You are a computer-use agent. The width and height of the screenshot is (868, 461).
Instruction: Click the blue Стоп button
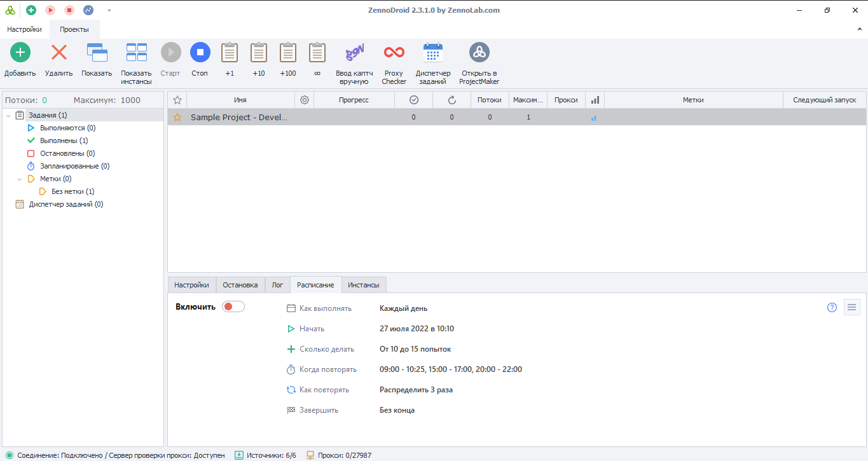(x=200, y=52)
